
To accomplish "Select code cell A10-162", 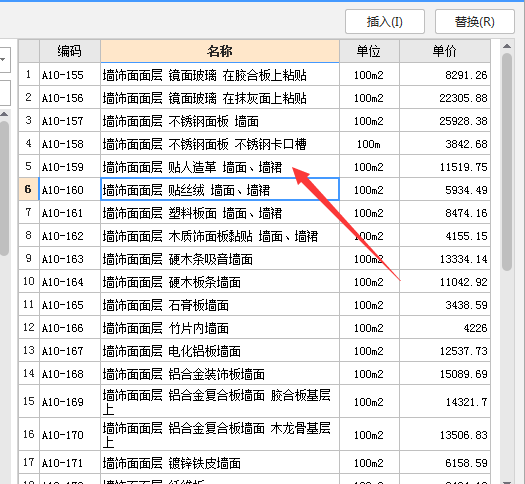I will pos(70,236).
